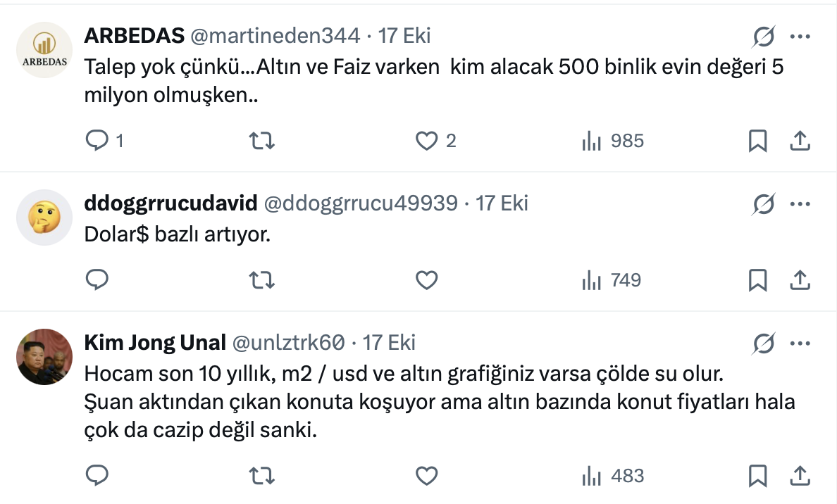Viewport: 837px width, 504px height.
Task: Like the 'Dolar$ bazlı artıyor' tweet
Action: (x=427, y=281)
